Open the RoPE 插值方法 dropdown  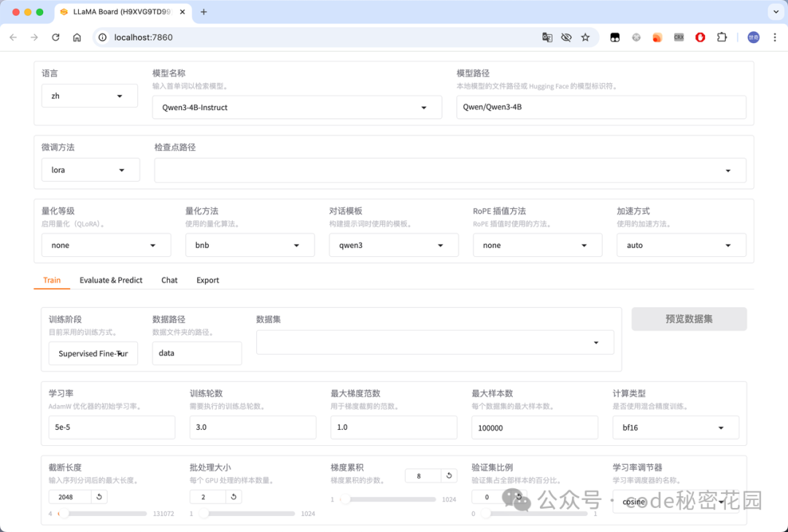click(x=537, y=245)
